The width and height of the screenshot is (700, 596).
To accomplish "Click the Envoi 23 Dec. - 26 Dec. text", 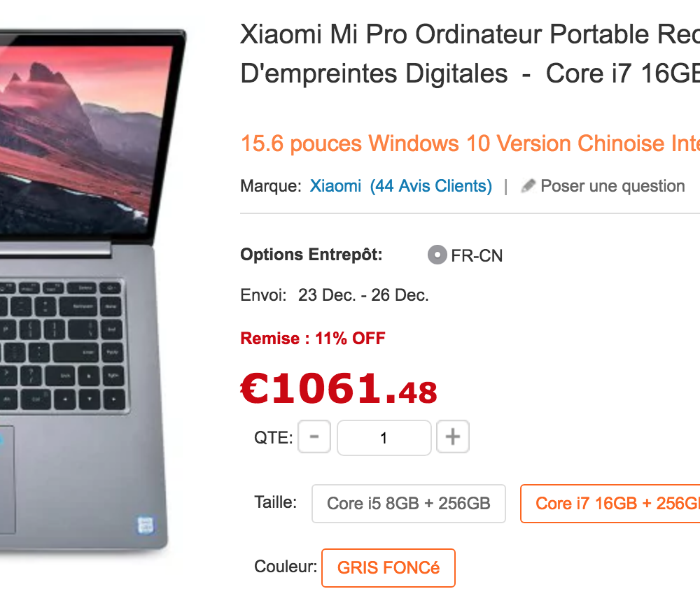I will click(x=335, y=295).
